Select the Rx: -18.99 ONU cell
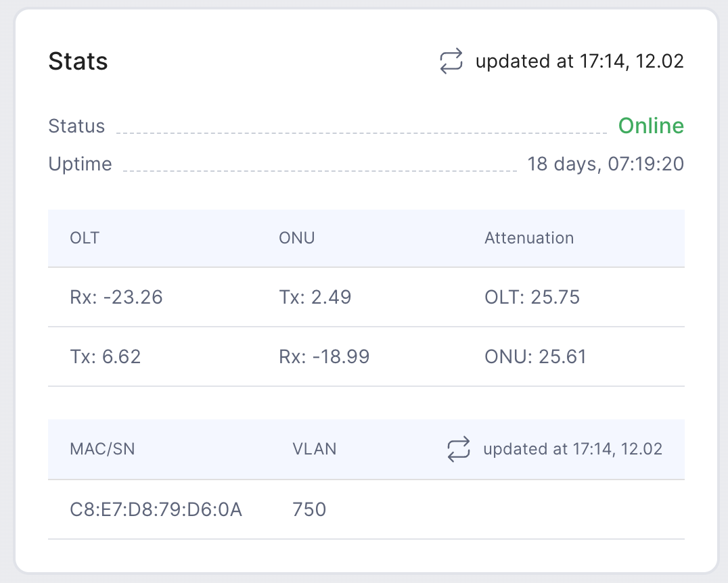The height and width of the screenshot is (583, 728). pos(324,356)
